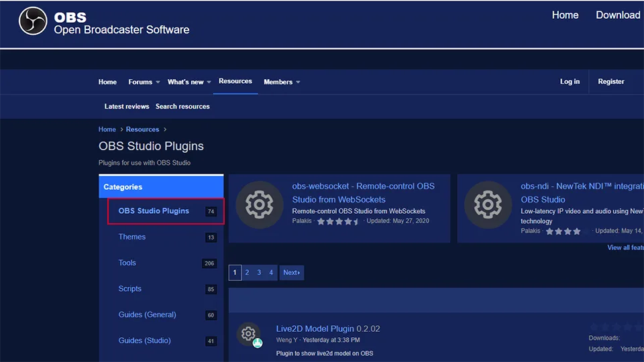Select the Guides (General) category
644x362 pixels.
coord(147,314)
